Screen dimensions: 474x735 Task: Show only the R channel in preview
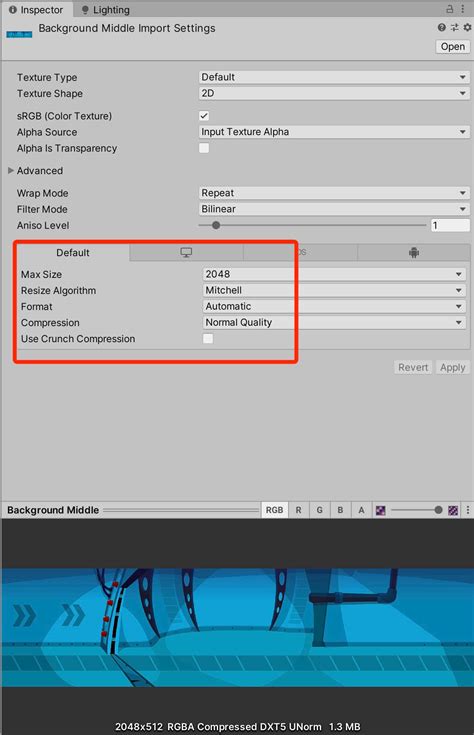click(298, 510)
